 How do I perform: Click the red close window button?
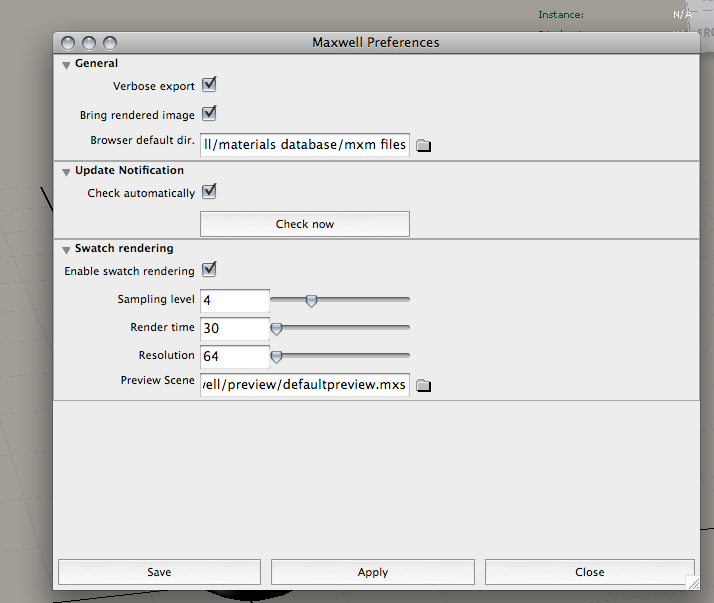pyautogui.click(x=68, y=43)
